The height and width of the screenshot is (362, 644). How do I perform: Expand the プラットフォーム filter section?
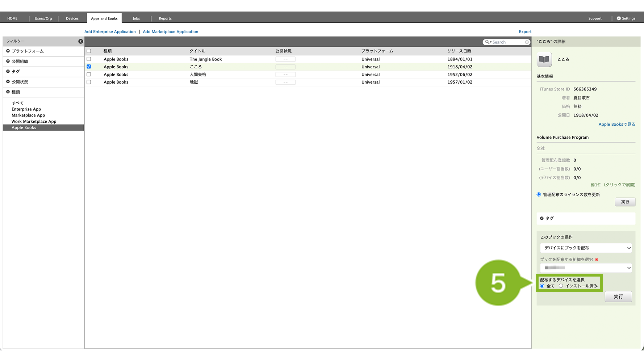(8, 51)
